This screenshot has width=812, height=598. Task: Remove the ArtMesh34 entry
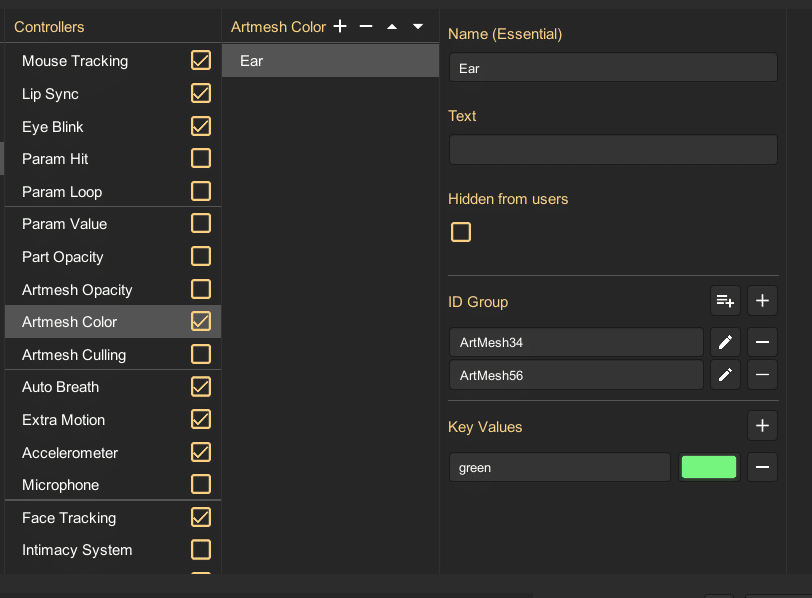pyautogui.click(x=762, y=342)
